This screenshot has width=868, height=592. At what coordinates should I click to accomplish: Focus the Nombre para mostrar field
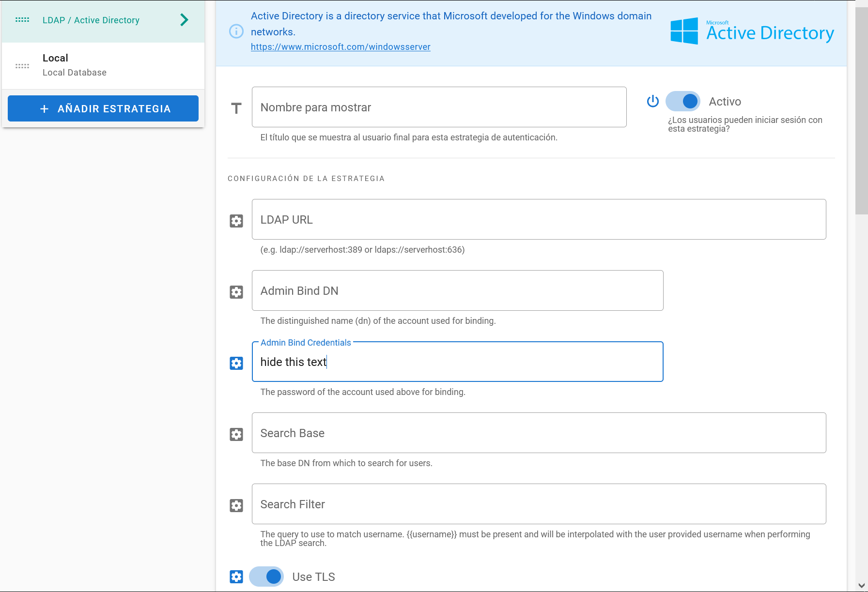439,107
